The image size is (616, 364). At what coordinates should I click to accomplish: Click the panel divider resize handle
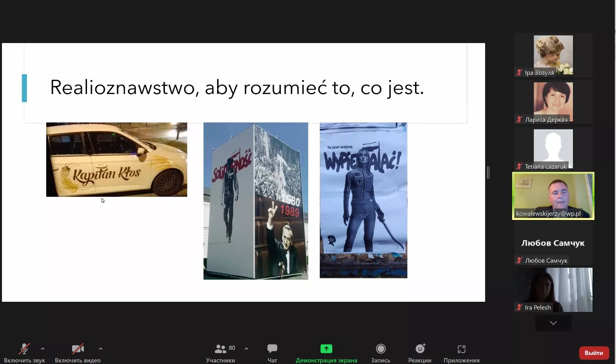pos(488,173)
